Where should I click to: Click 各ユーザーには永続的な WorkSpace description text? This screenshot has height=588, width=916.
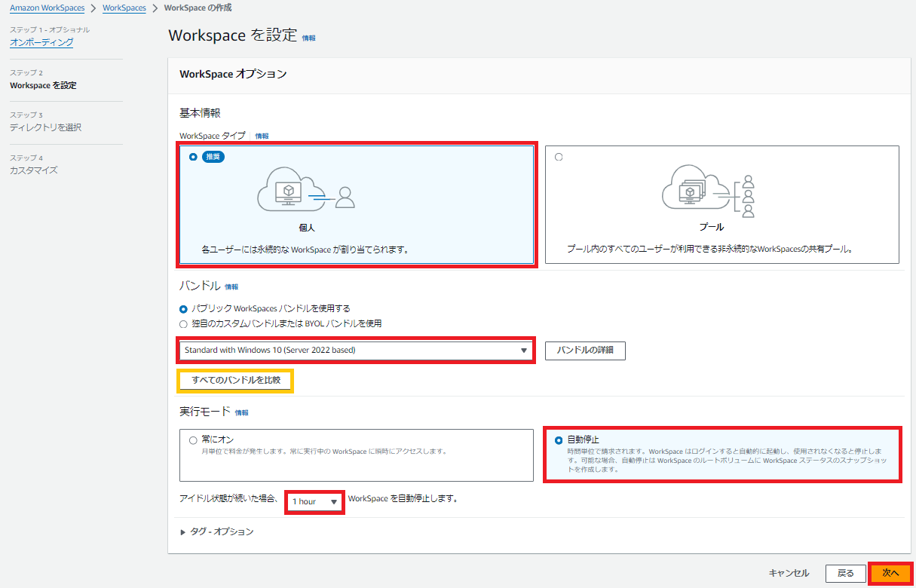[x=305, y=249]
